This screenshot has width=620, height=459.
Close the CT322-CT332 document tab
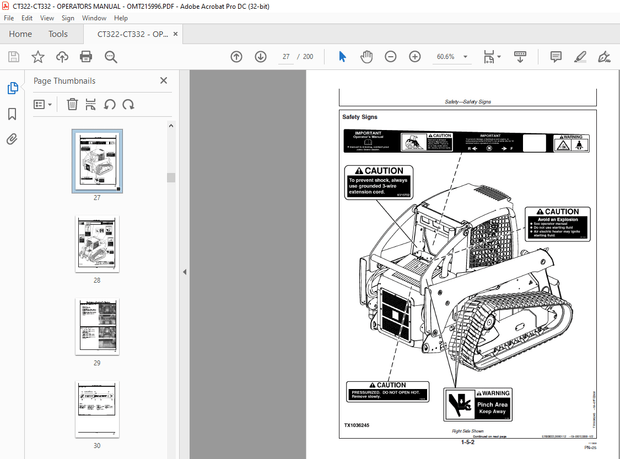coord(175,34)
